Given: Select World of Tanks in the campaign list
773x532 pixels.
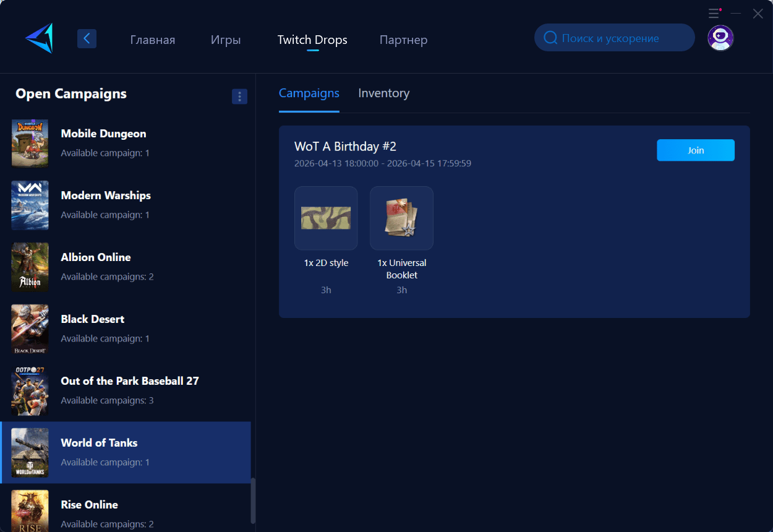Looking at the screenshot, I should [x=126, y=452].
